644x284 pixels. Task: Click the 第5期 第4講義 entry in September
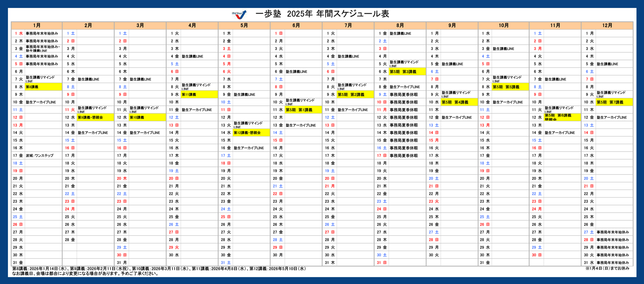459,102
